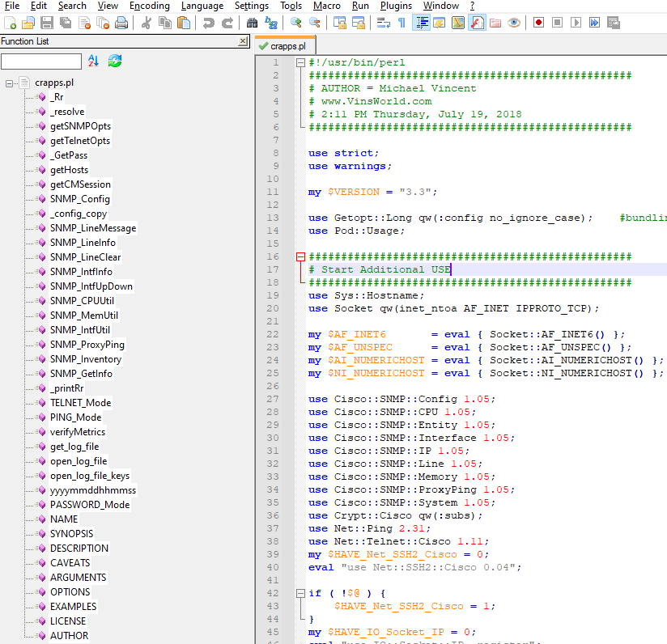Cut selection using the scissors icon
This screenshot has width=667, height=644.
pos(147,23)
